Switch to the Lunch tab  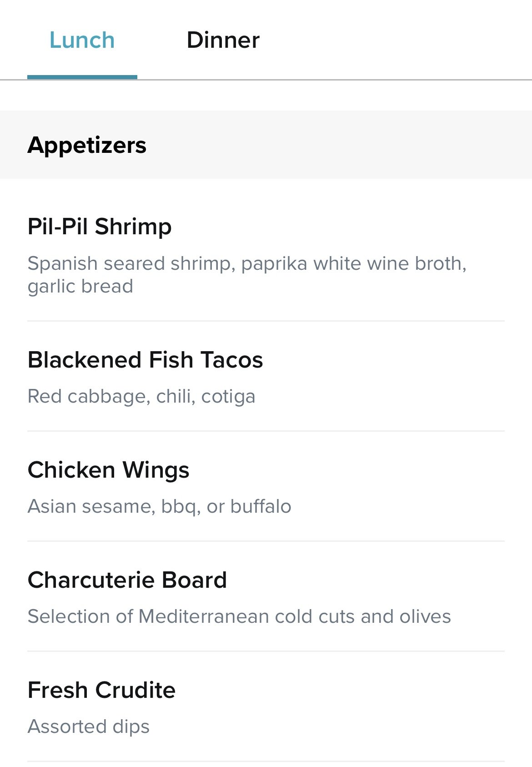82,40
